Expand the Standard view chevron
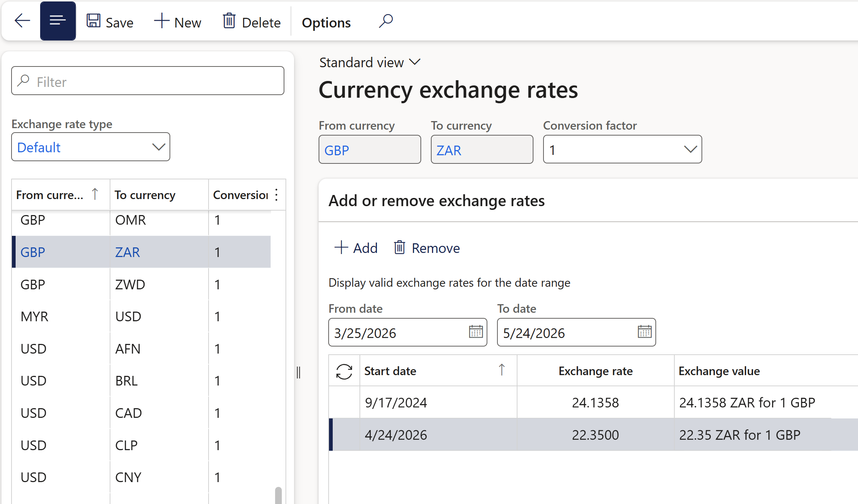 coord(415,62)
